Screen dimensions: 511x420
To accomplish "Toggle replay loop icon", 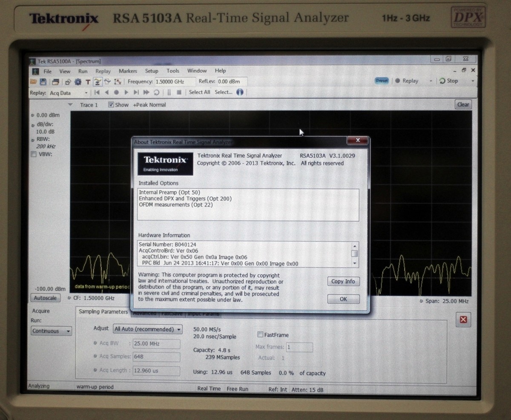I will pos(156,92).
